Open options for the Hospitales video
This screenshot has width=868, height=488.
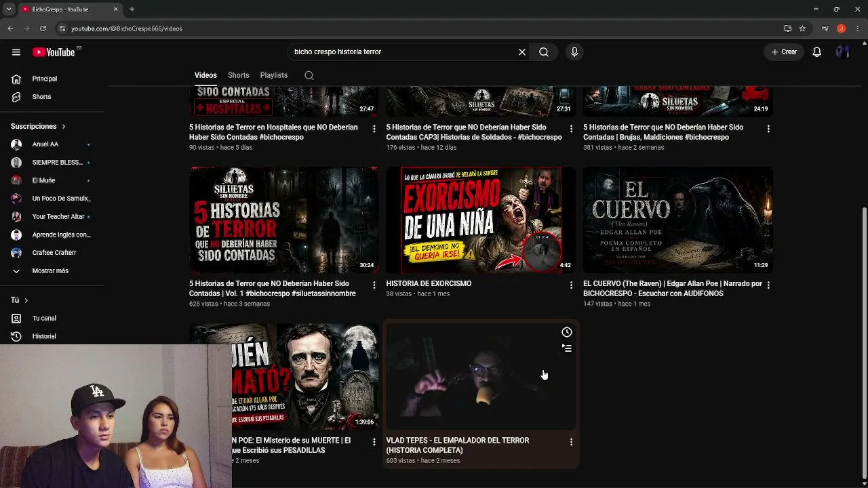374,129
